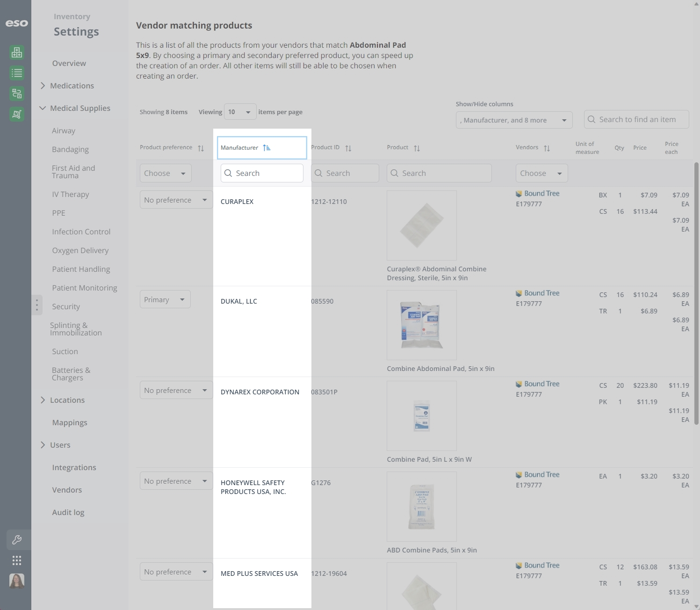Image resolution: width=700 pixels, height=610 pixels.
Task: Click the user profile avatar
Action: 17,581
